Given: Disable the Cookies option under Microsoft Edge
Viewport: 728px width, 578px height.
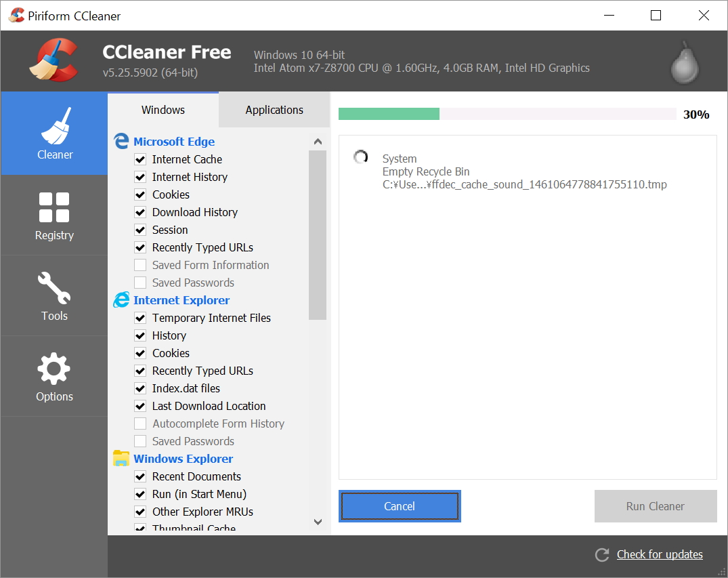Looking at the screenshot, I should point(140,194).
